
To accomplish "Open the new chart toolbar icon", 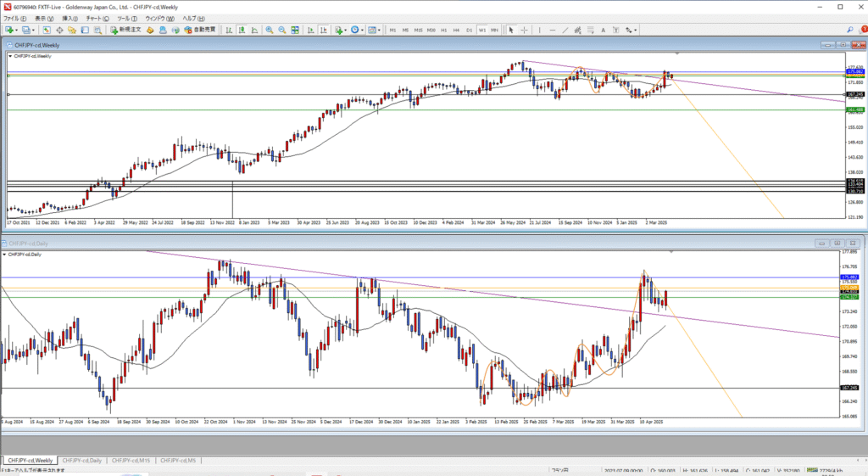I will pos(8,30).
